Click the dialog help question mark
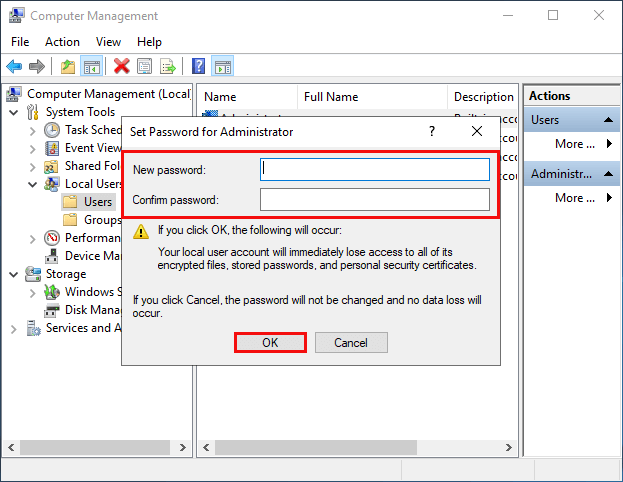This screenshot has height=482, width=623. [x=432, y=131]
